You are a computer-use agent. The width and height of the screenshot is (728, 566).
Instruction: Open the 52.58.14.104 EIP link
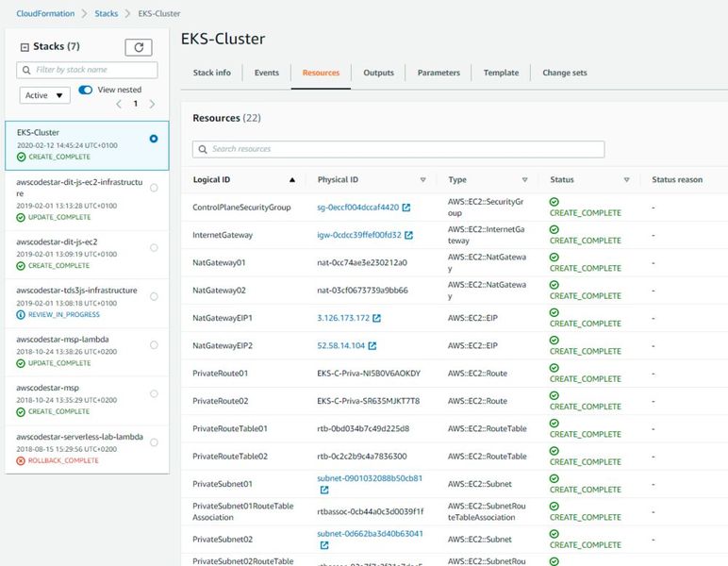point(340,346)
